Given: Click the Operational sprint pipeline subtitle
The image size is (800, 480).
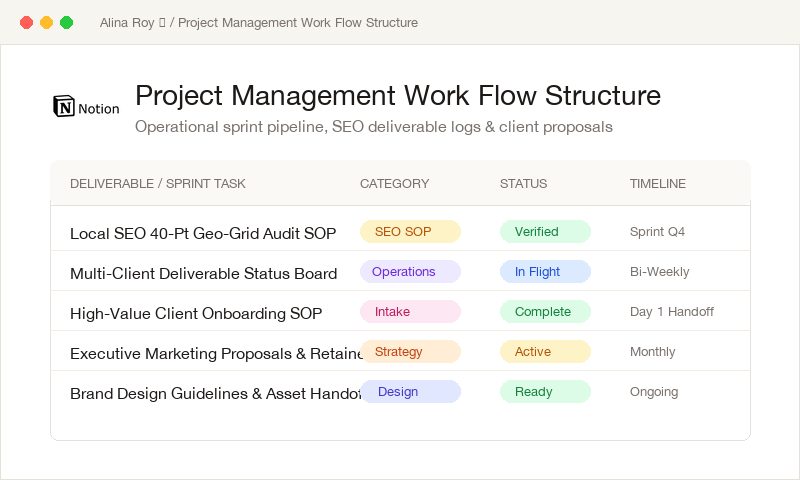Looking at the screenshot, I should (x=373, y=127).
